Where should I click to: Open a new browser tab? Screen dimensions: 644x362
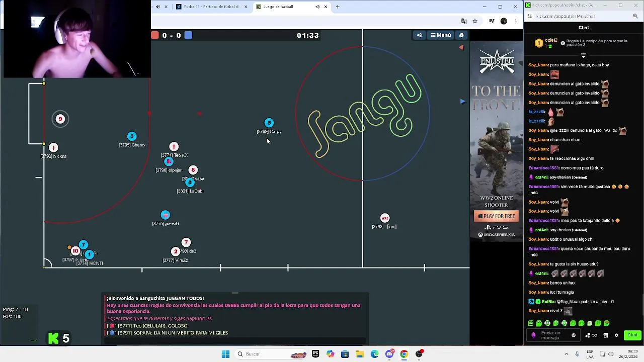338,7
